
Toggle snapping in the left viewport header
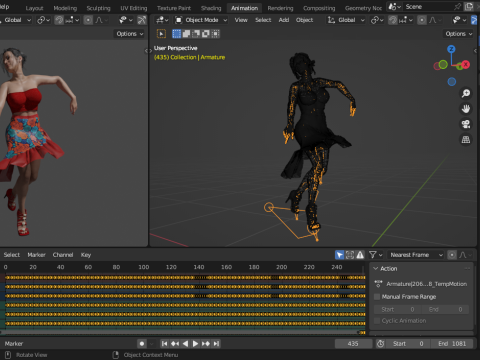tap(59, 20)
